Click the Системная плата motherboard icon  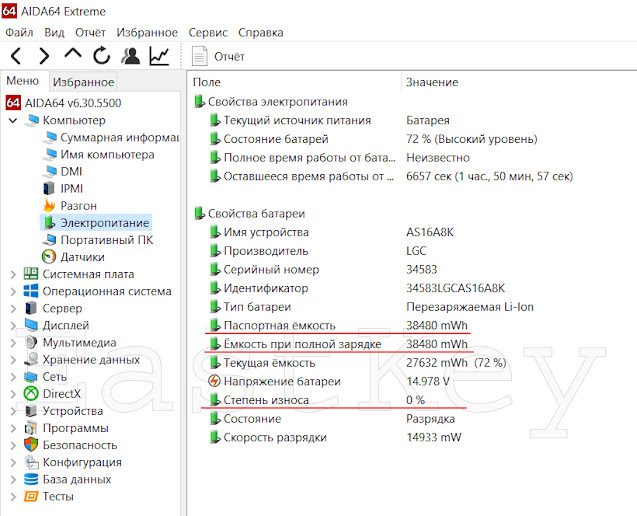pos(31,274)
